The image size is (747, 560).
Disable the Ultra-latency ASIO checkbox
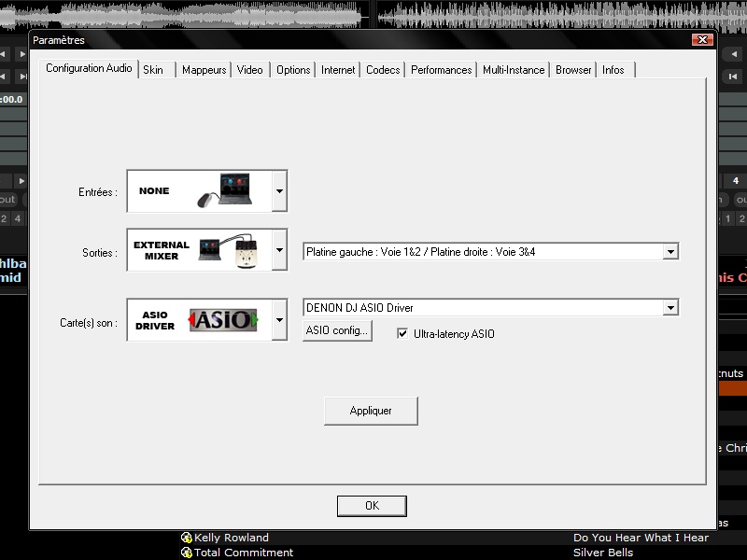(x=403, y=333)
